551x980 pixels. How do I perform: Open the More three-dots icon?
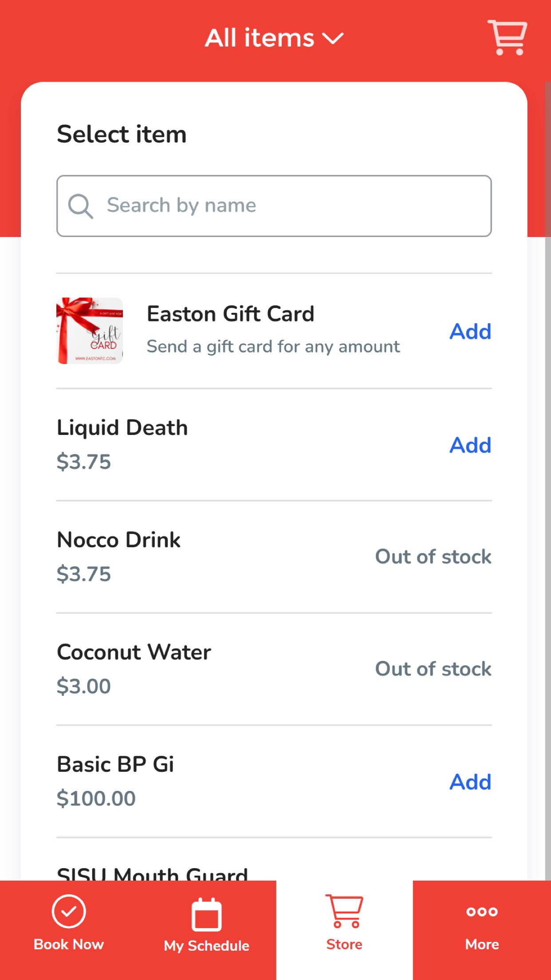point(482,912)
